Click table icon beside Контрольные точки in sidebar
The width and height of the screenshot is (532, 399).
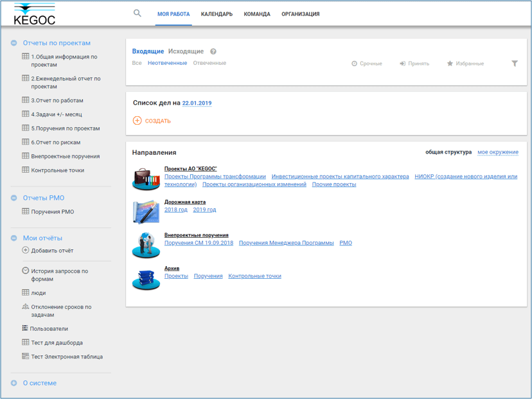coord(26,170)
